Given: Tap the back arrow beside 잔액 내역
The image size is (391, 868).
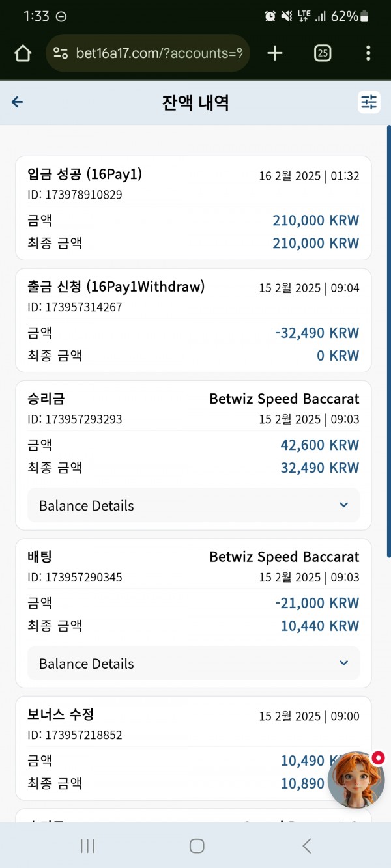Looking at the screenshot, I should pyautogui.click(x=18, y=102).
